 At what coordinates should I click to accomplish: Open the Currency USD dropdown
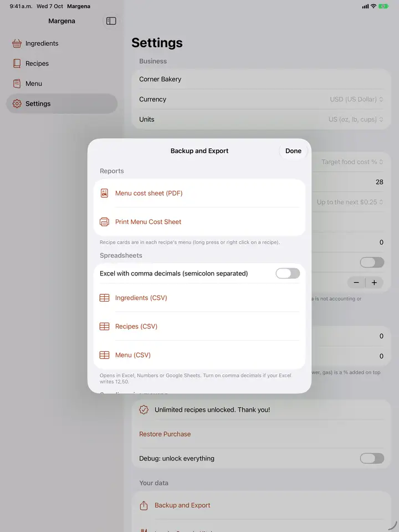tap(356, 99)
